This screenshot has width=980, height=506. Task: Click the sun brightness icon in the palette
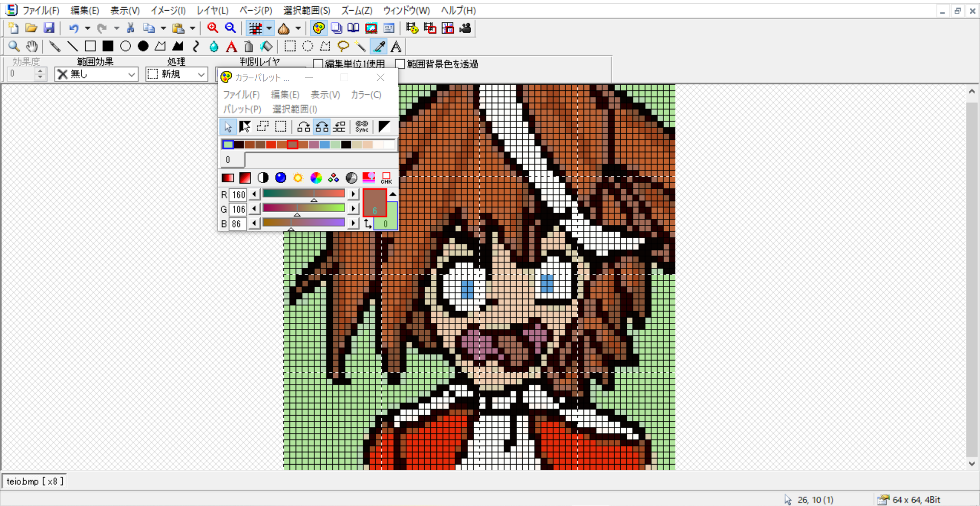tap(298, 178)
